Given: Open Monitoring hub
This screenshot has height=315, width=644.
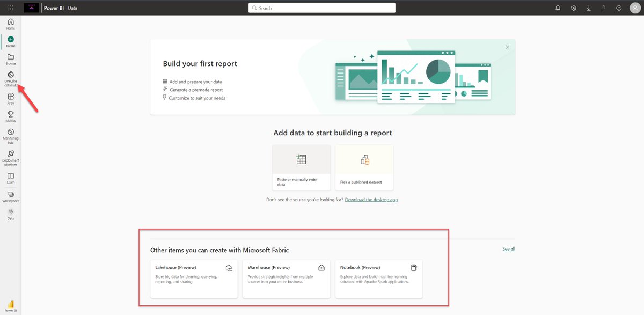Looking at the screenshot, I should (11, 136).
